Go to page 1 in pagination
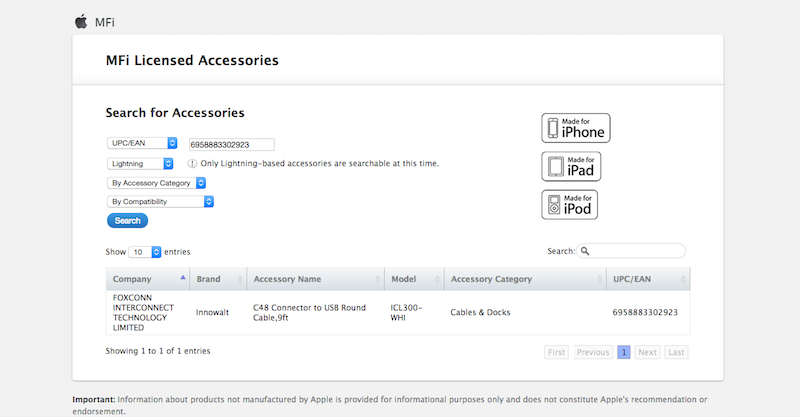The width and height of the screenshot is (800, 417). coord(623,352)
